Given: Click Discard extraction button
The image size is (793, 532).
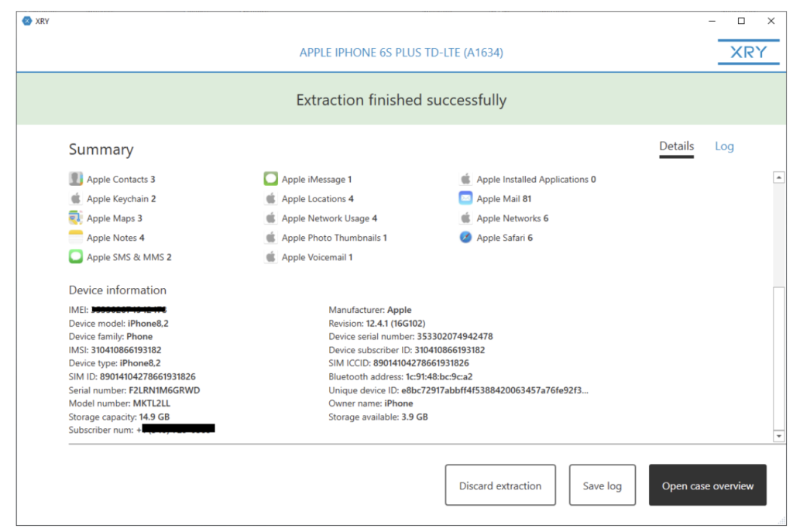Looking at the screenshot, I should pos(500,485).
